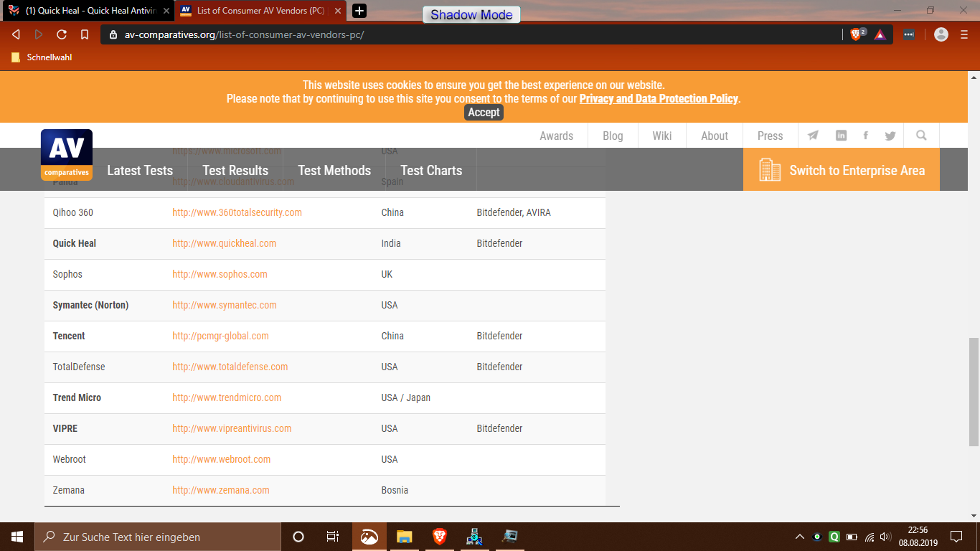The height and width of the screenshot is (551, 980).
Task: Go back using the browser back arrow
Action: click(16, 34)
